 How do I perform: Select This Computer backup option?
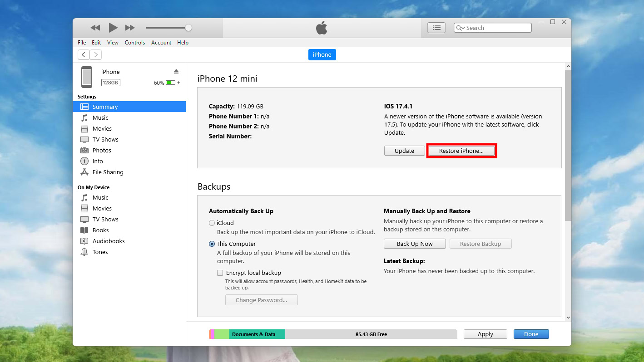click(212, 244)
